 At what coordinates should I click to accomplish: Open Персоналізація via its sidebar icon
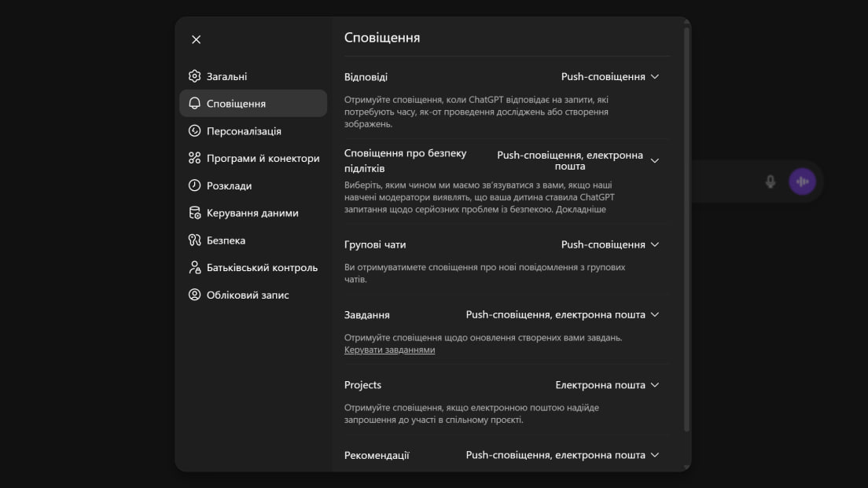(x=193, y=130)
